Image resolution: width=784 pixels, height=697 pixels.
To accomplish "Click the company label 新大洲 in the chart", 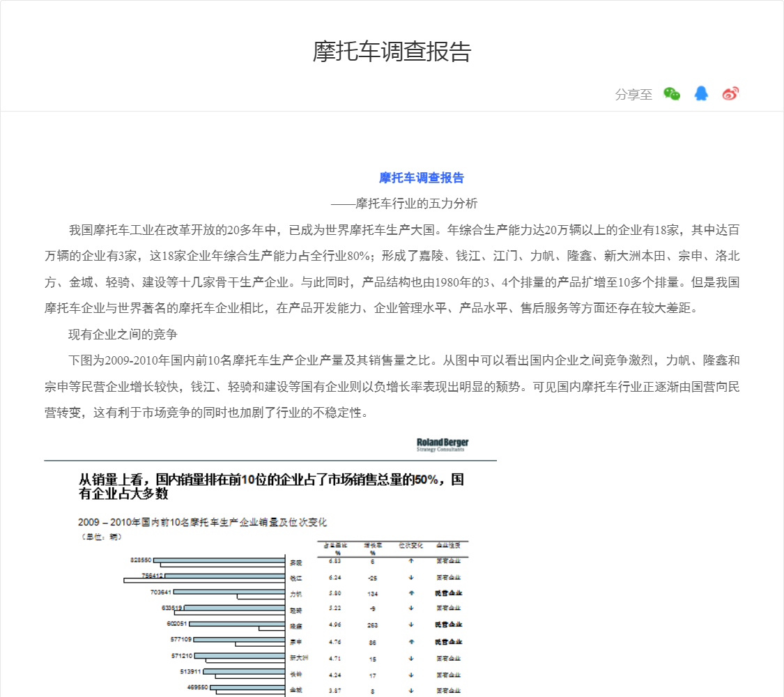I will [299, 658].
